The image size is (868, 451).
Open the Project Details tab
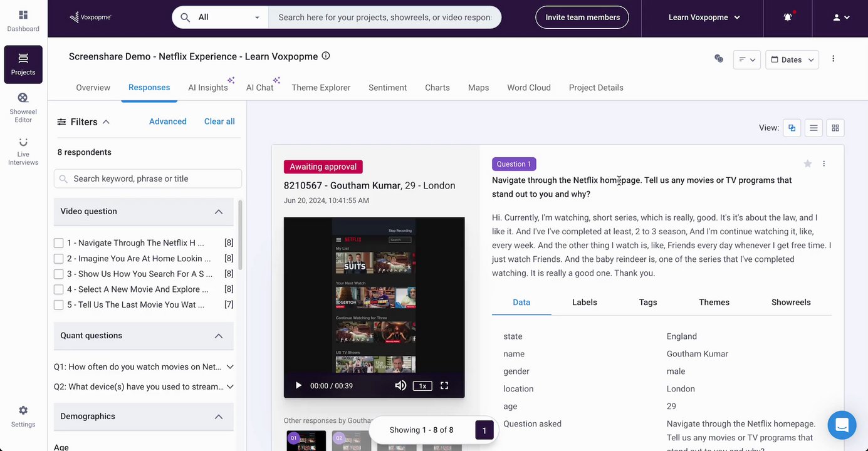(596, 88)
